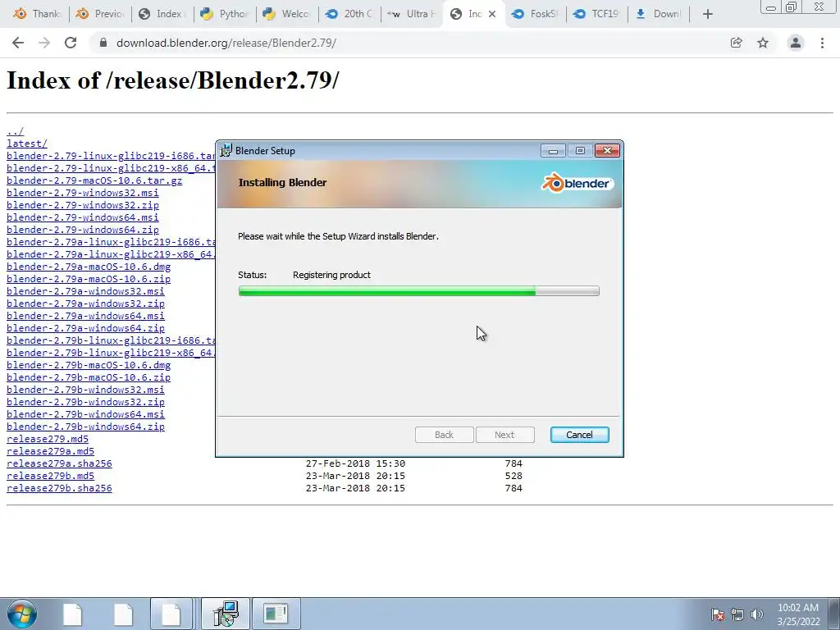
Task: Switch to the Thanks tab
Action: tap(38, 14)
